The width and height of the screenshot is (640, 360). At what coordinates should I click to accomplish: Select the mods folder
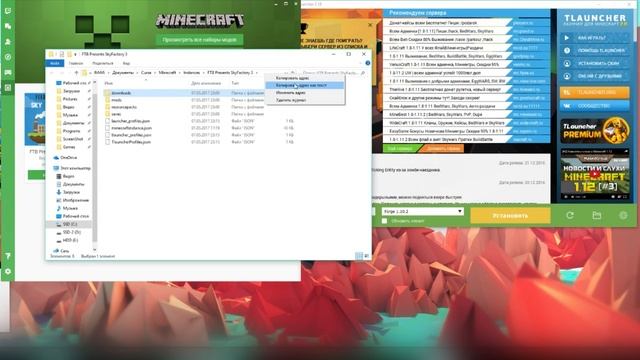pos(116,100)
